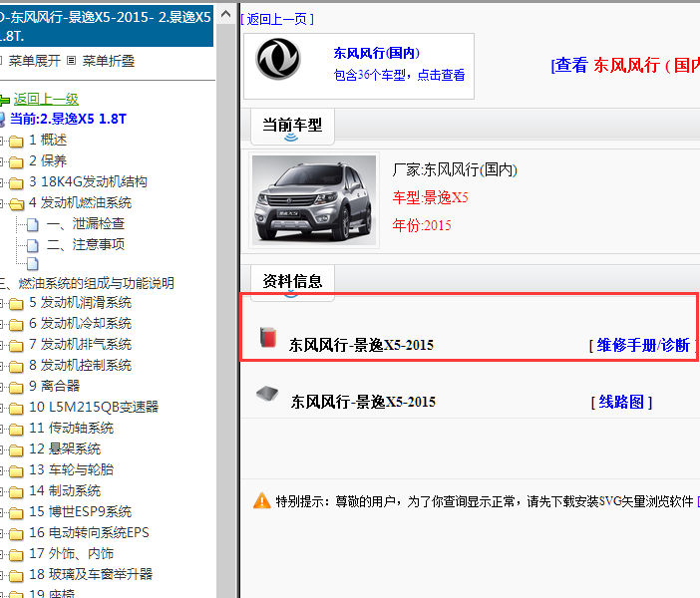
Task: Click folder icon of 8 发动机控制系统
Action: 16,367
